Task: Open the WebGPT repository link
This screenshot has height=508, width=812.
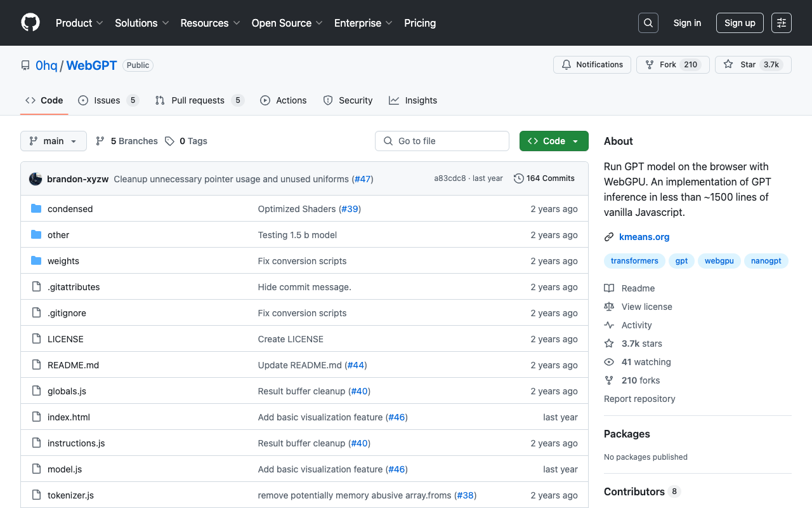Action: click(91, 65)
